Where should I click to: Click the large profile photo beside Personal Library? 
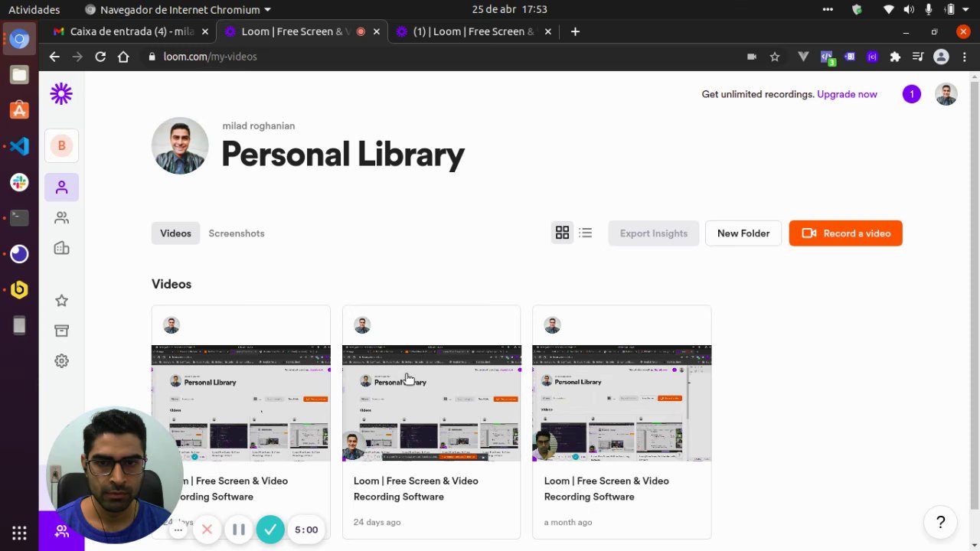180,145
